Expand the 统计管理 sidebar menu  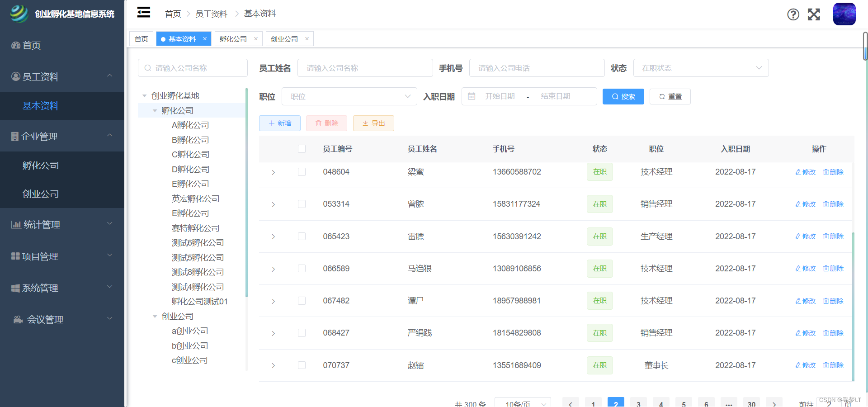62,224
